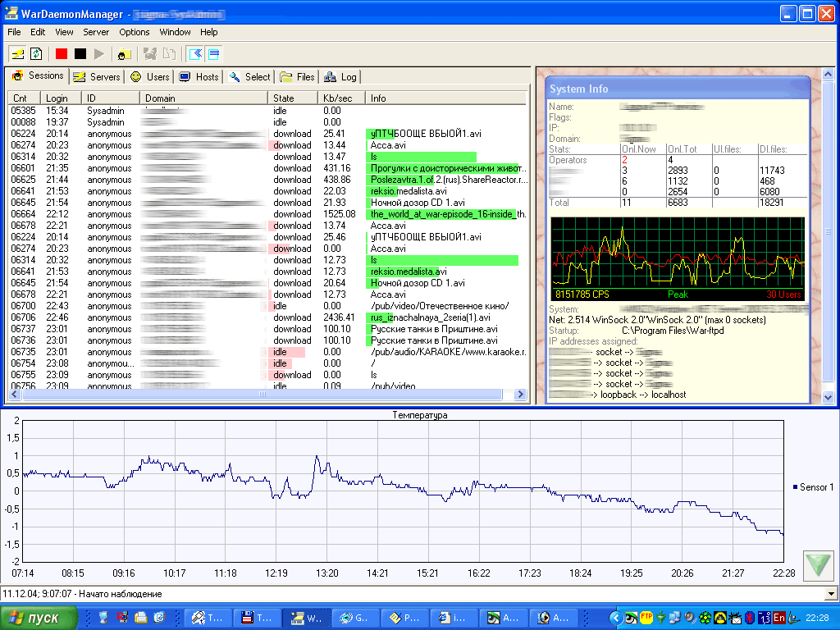Click the lightning connect icon in toolbar

17,54
